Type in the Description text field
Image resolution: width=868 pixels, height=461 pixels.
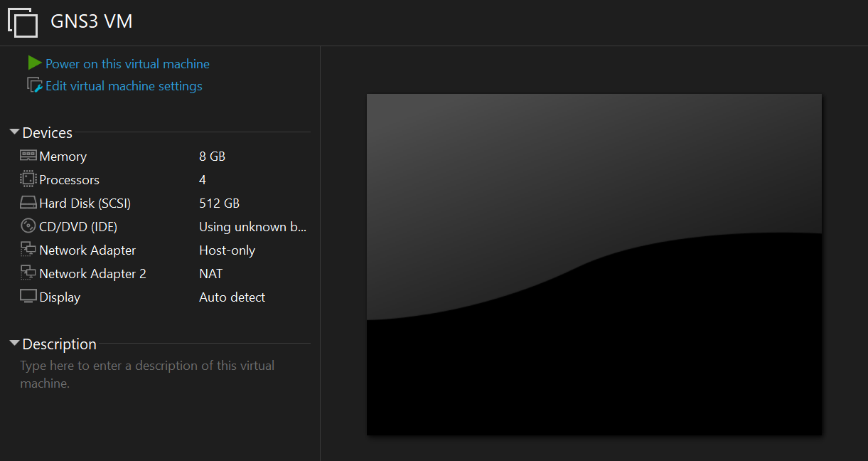point(147,374)
